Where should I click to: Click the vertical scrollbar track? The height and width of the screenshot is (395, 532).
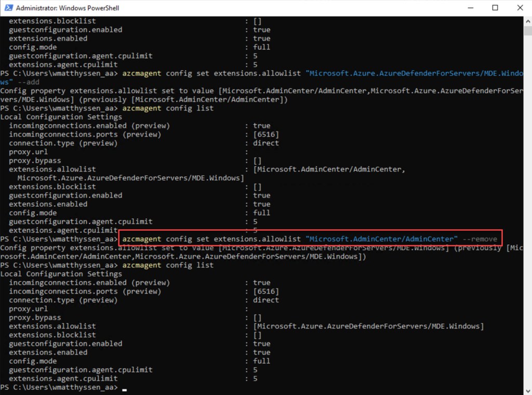click(527, 208)
